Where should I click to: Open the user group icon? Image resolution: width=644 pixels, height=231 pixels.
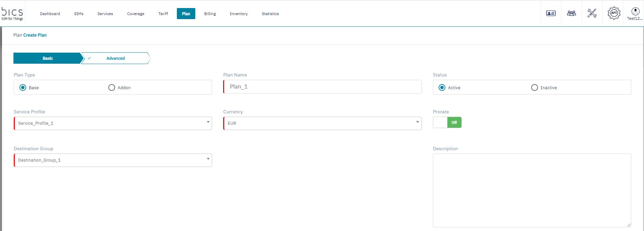tap(571, 13)
